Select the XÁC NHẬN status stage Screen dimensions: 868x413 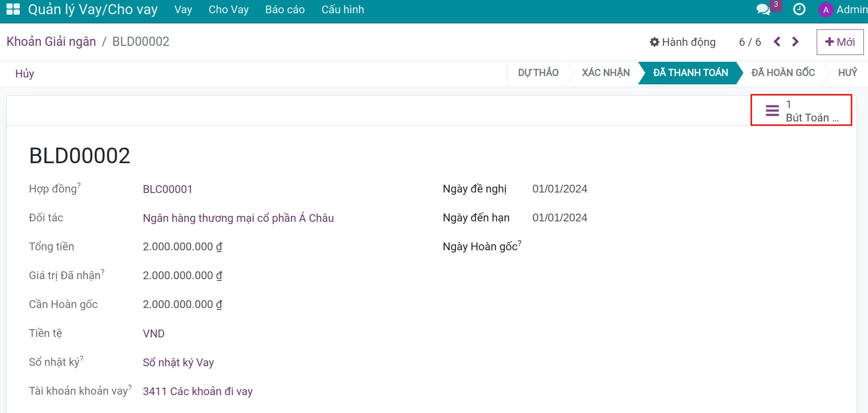[x=606, y=72]
